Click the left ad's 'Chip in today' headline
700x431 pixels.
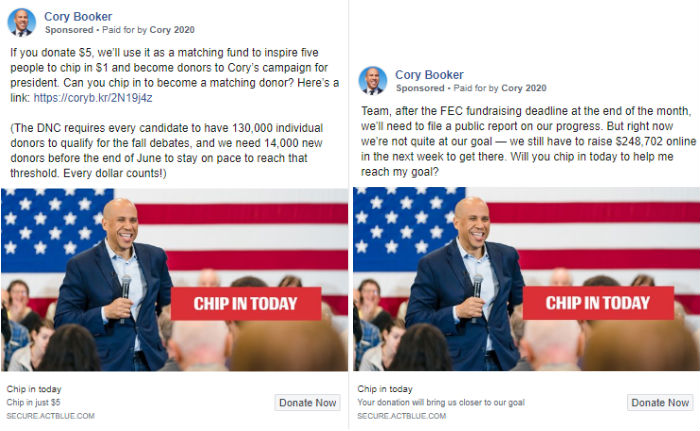[x=34, y=389]
